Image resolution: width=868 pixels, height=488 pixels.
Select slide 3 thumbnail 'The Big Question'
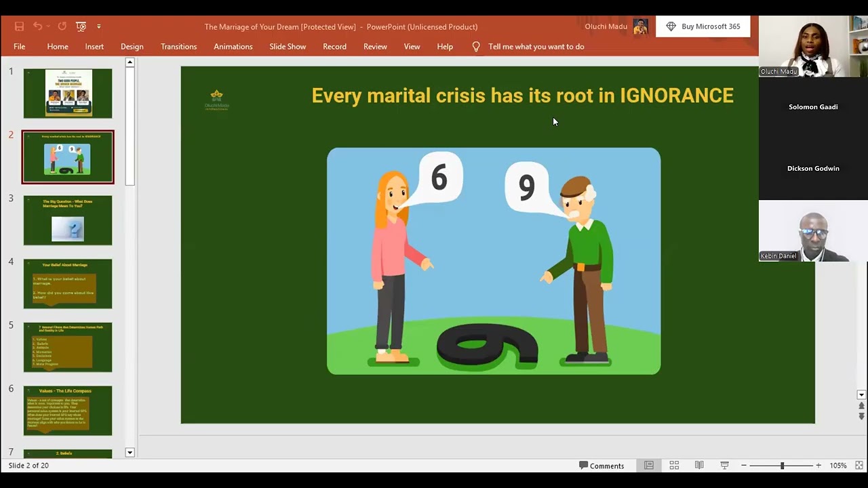[68, 220]
